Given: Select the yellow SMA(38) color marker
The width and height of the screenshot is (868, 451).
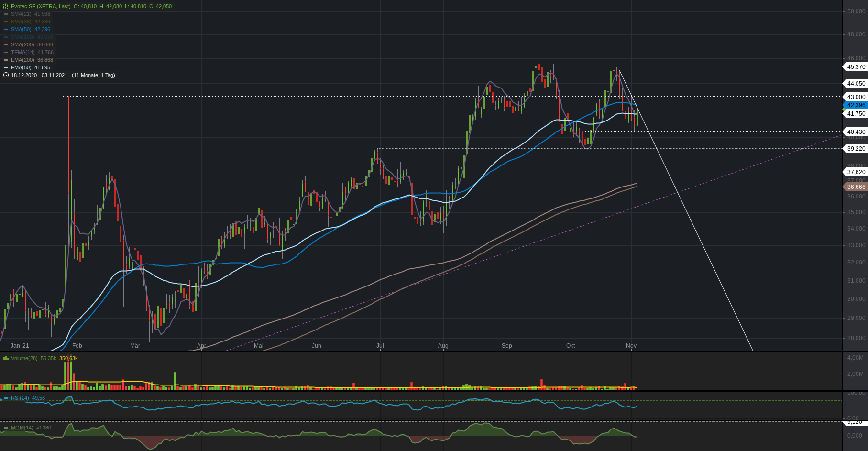Looking at the screenshot, I should coord(6,21).
